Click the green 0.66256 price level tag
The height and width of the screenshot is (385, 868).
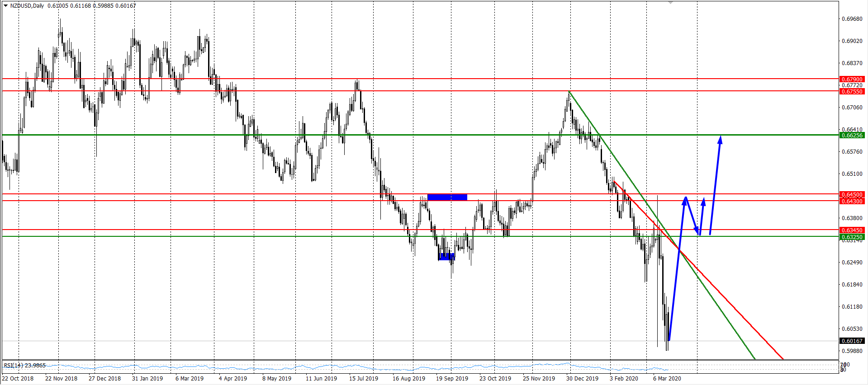852,135
